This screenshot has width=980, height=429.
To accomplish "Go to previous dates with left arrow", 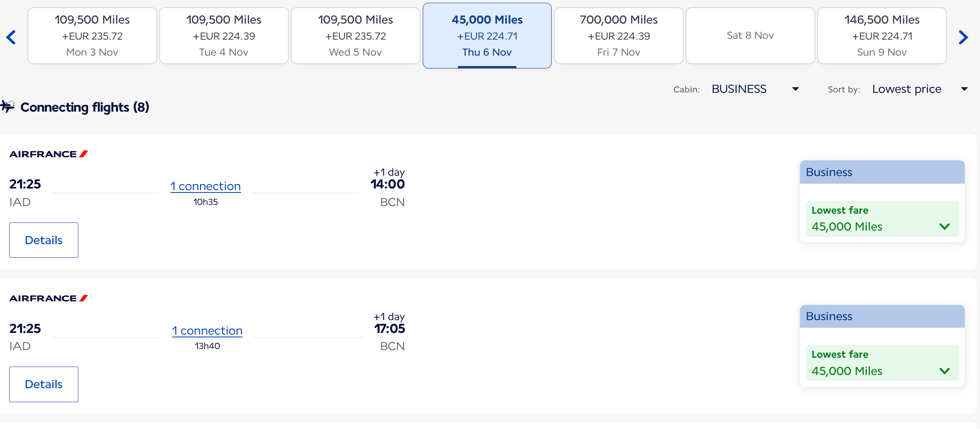I will pos(11,37).
